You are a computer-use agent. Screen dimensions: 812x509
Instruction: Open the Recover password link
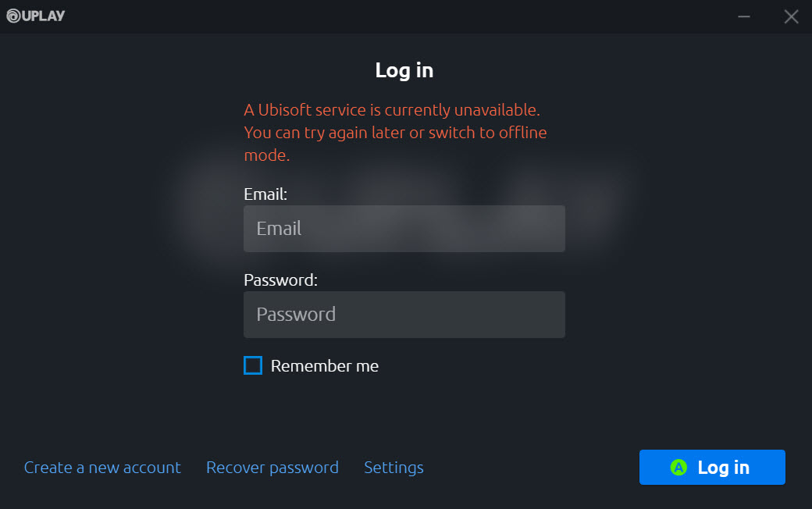(272, 468)
